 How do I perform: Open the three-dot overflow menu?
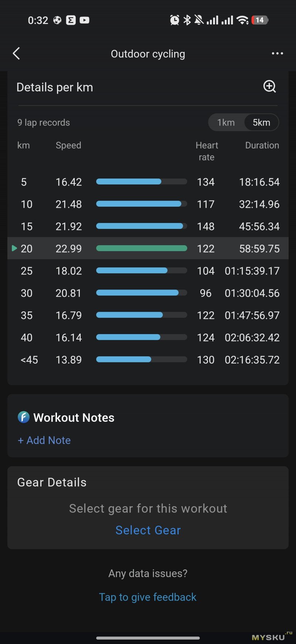277,54
